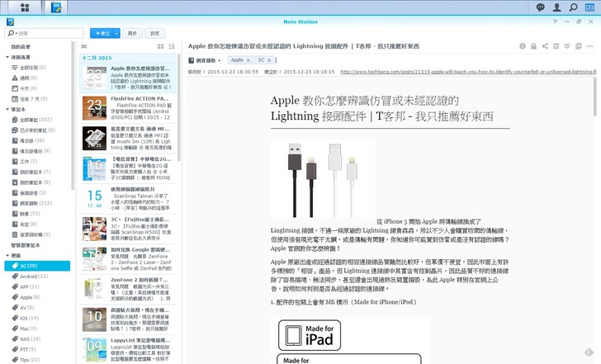Select the Apple (8) tag in sidebar
601x364 pixels.
pos(26,297)
